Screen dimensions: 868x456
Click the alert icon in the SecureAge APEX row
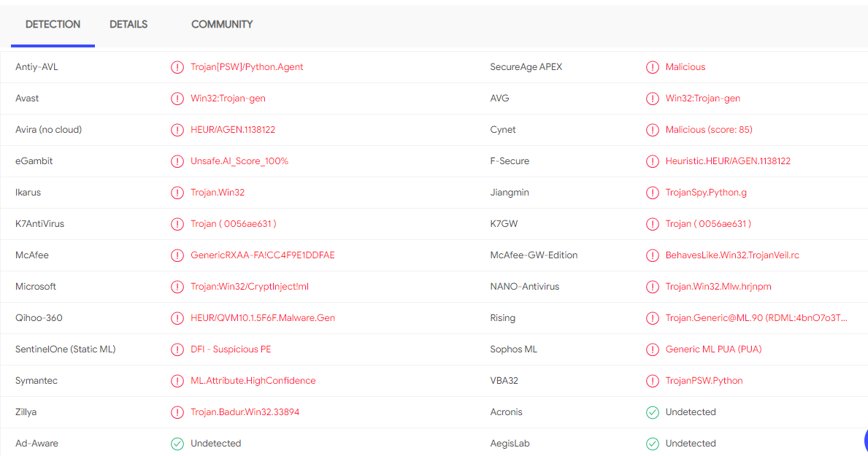(x=653, y=68)
